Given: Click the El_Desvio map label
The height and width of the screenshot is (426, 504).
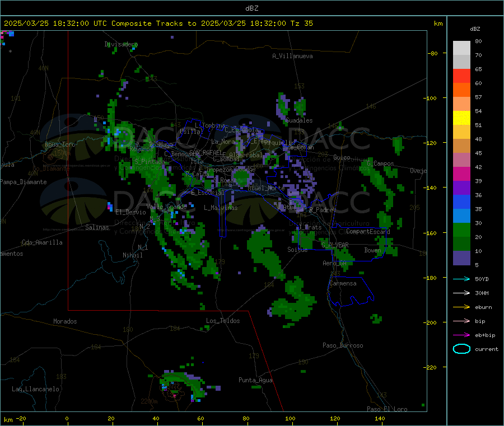Looking at the screenshot, I should [x=131, y=212].
